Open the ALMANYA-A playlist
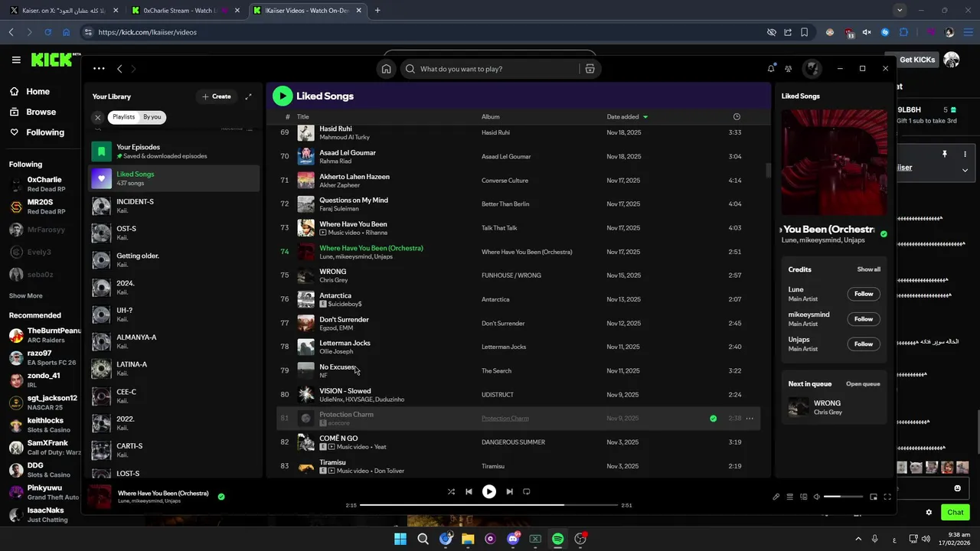 (x=174, y=341)
